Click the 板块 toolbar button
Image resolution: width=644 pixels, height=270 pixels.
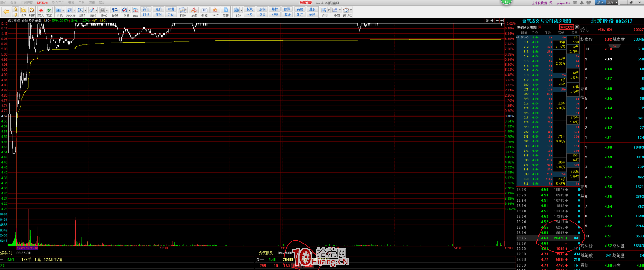250,9
